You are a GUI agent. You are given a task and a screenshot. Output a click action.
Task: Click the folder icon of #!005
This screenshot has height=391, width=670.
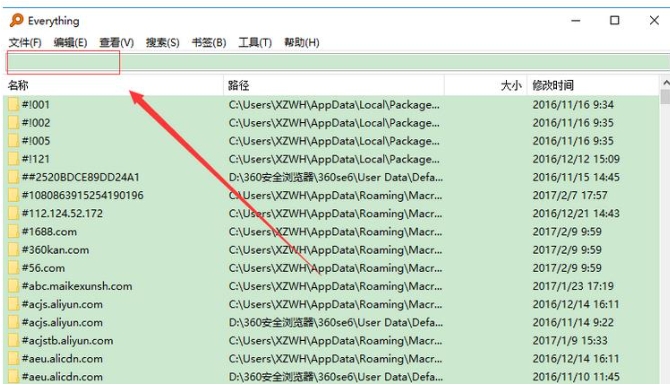tap(13, 141)
